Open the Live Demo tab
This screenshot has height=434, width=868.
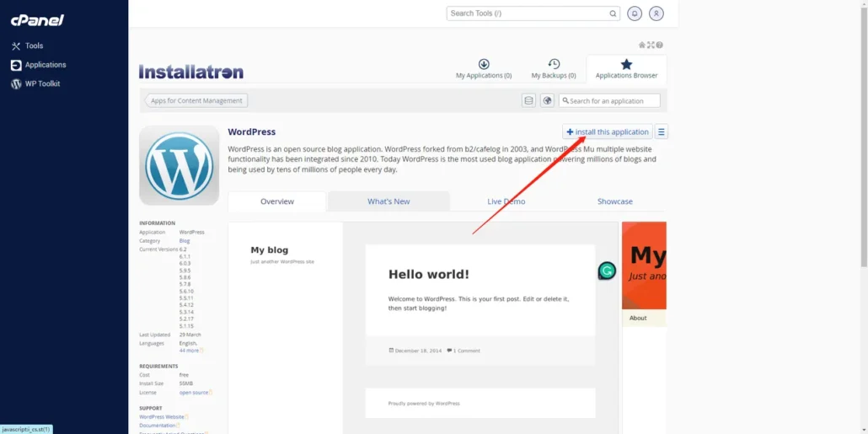(506, 201)
